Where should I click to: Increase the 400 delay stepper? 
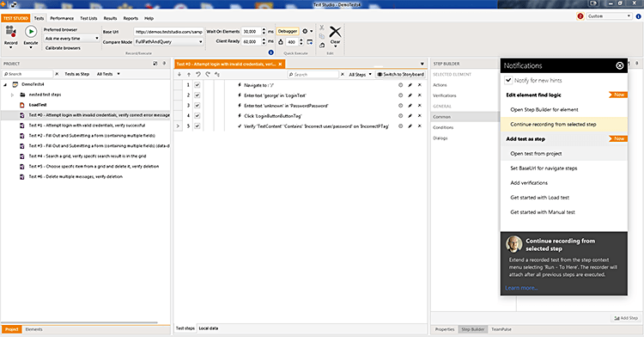pyautogui.click(x=301, y=40)
